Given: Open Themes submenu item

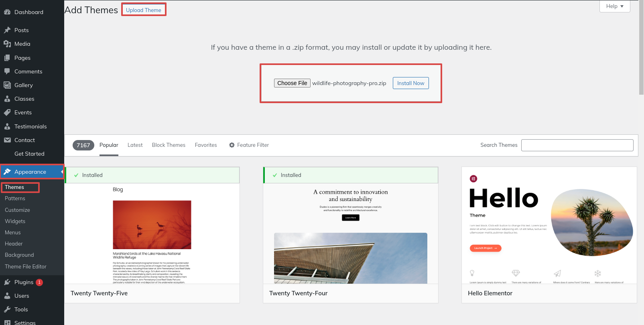Looking at the screenshot, I should tap(14, 187).
